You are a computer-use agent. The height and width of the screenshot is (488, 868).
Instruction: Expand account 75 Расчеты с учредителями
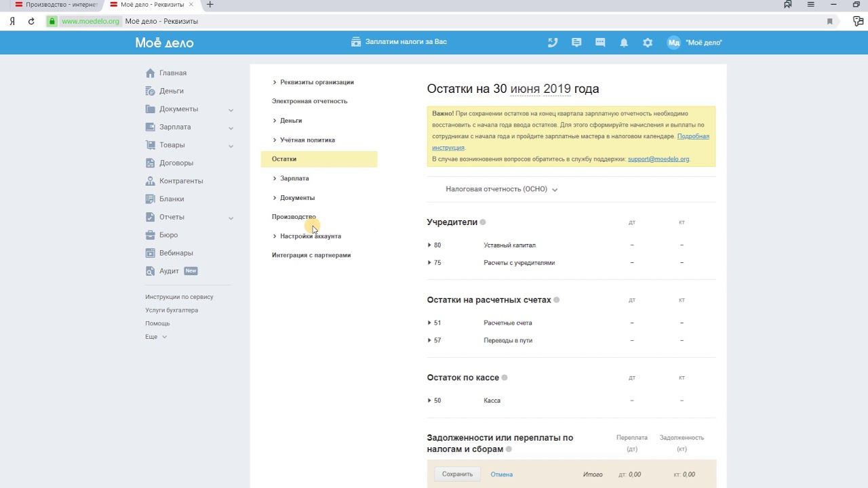click(x=430, y=263)
